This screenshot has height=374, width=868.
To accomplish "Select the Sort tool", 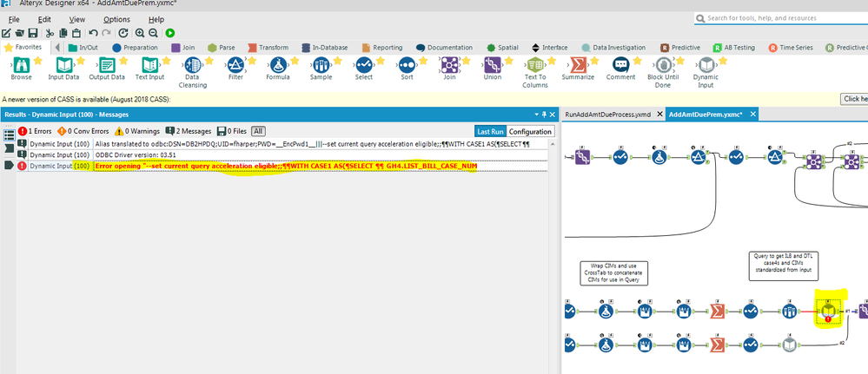I will [x=407, y=69].
